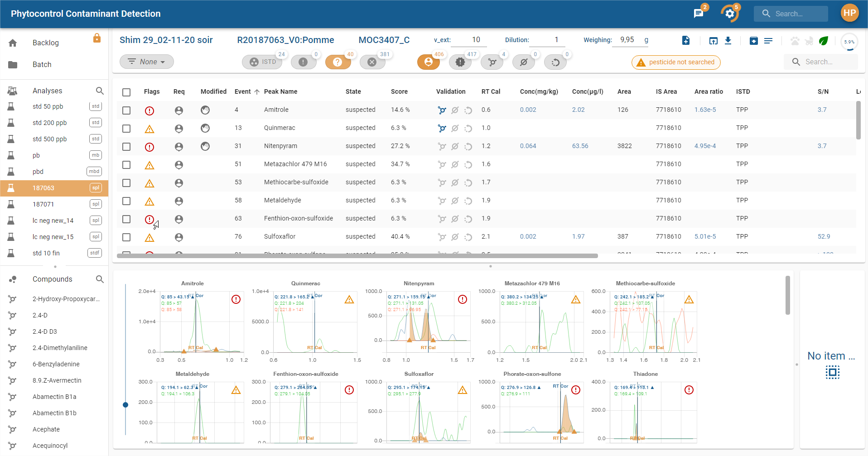
Task: Click the pesticide not searched warning button
Action: click(676, 62)
